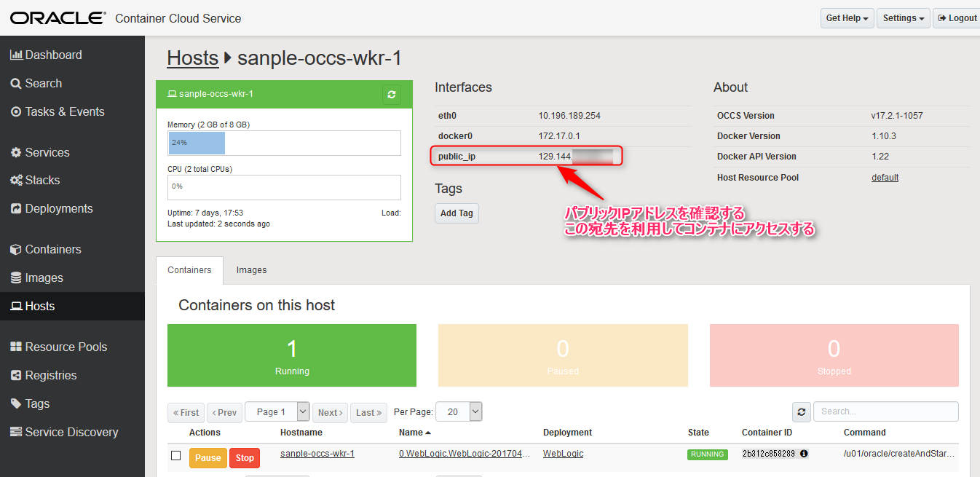980x477 pixels.
Task: Open the 0.WebLogic.WebLogic container link
Action: tap(465, 453)
